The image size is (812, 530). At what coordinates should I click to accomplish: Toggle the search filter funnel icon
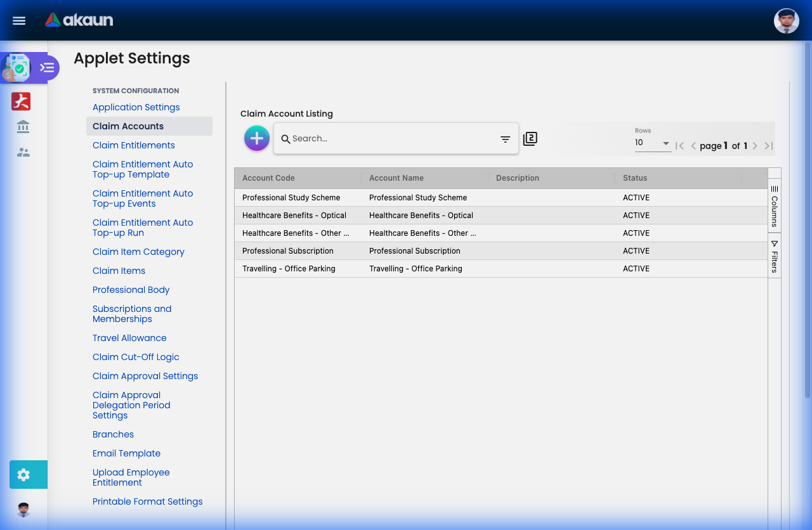(504, 138)
